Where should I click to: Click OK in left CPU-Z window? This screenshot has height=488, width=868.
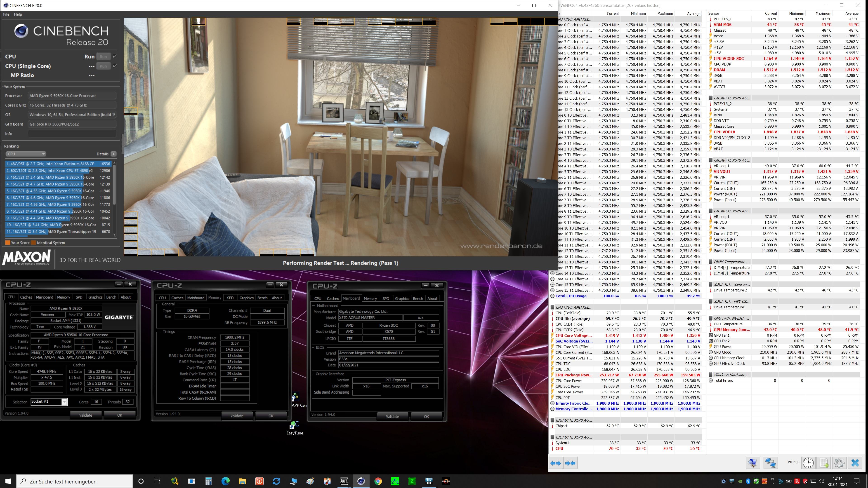click(x=120, y=415)
